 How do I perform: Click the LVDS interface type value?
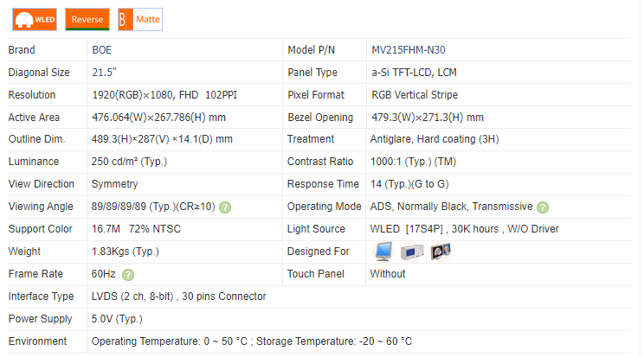(178, 296)
